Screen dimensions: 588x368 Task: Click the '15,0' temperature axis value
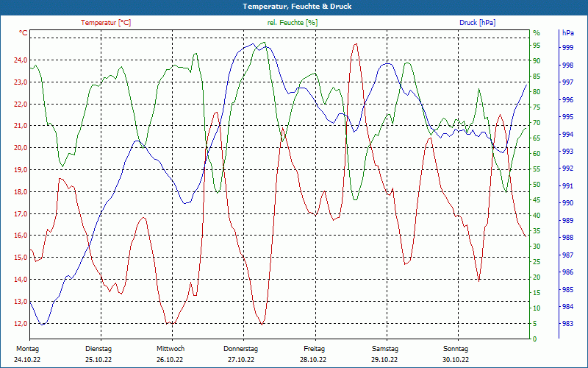(21, 258)
